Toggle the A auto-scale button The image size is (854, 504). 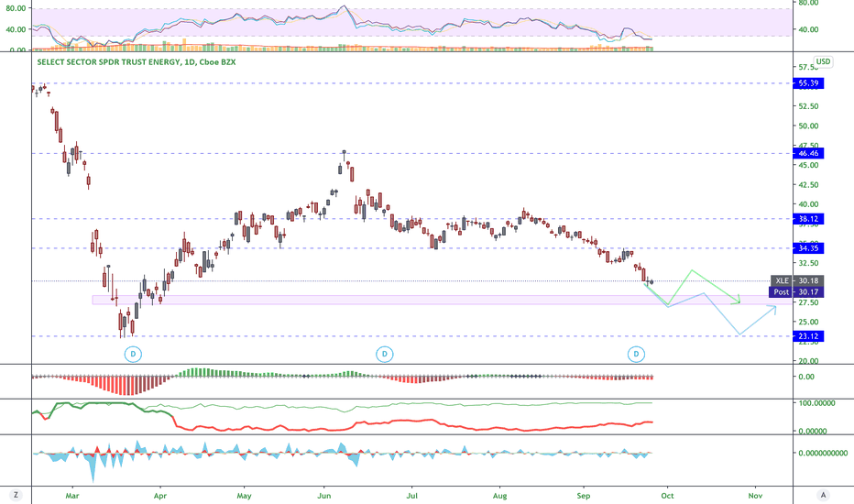click(823, 495)
